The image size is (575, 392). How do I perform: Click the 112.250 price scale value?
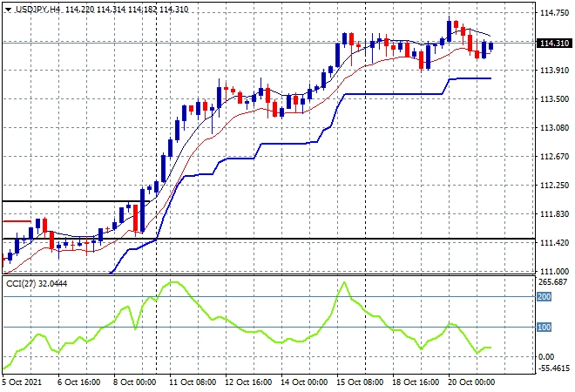coord(554,186)
